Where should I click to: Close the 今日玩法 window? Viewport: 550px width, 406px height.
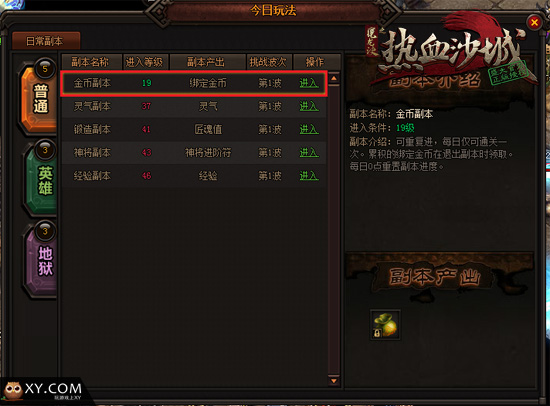tap(534, 23)
